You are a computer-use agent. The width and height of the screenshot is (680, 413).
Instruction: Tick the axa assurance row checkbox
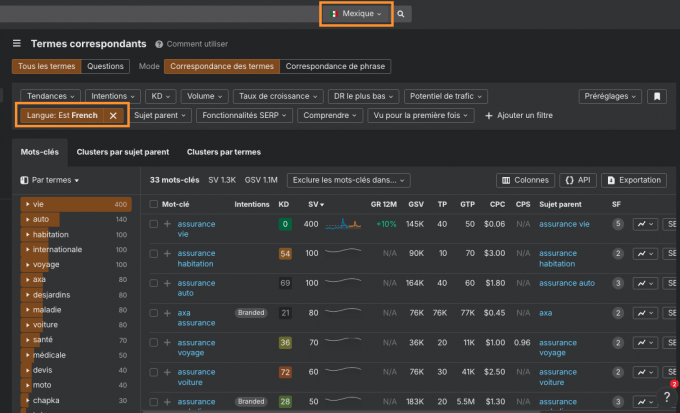pyautogui.click(x=153, y=312)
